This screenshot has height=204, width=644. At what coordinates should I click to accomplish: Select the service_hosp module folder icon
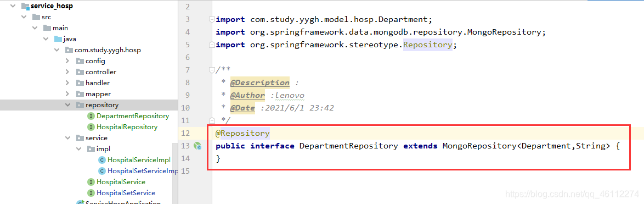point(25,6)
